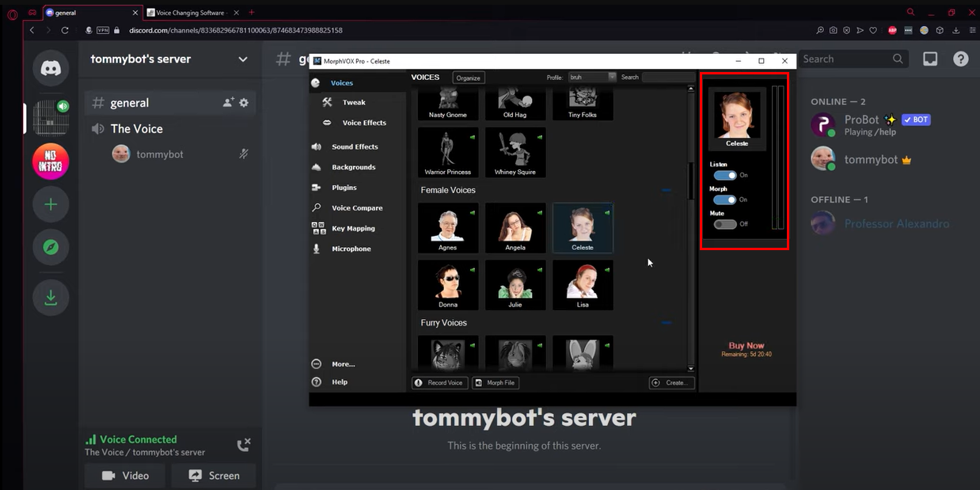Open the Backgrounds section
The height and width of the screenshot is (490, 980).
[353, 167]
